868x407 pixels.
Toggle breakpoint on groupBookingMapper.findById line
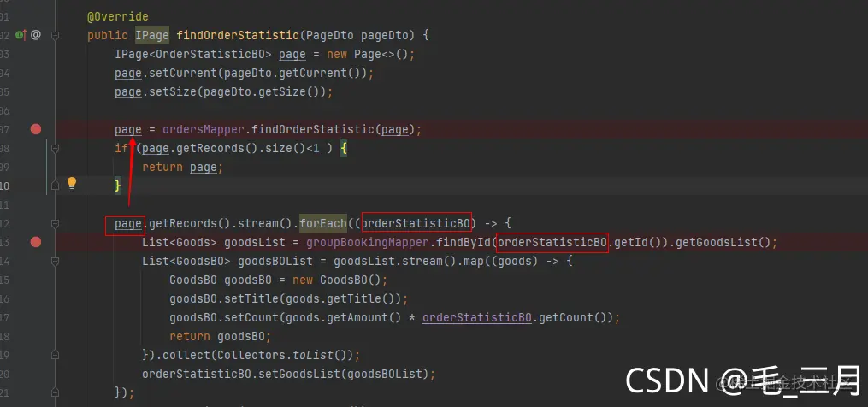click(36, 242)
